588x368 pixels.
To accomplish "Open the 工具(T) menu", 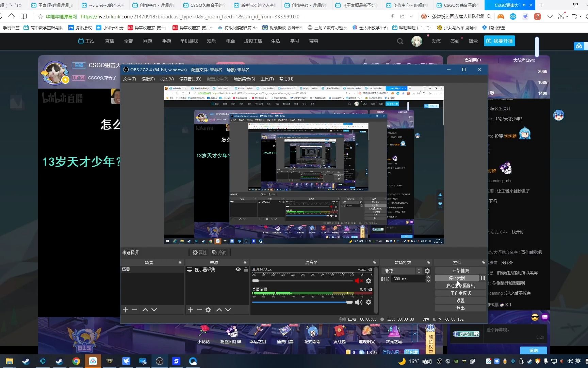I will 267,79.
